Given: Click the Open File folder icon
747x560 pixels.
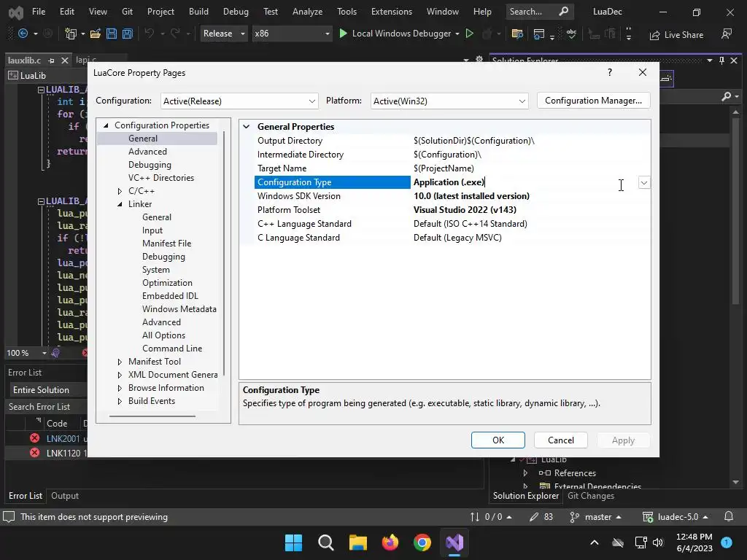Looking at the screenshot, I should pyautogui.click(x=96, y=34).
